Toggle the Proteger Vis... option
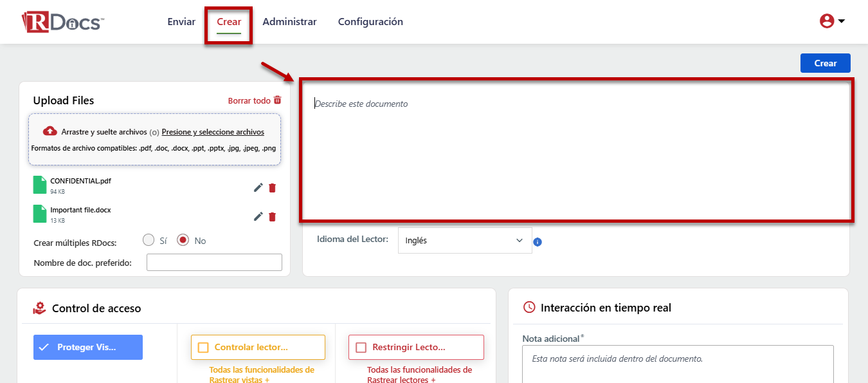This screenshot has width=868, height=383. (88, 347)
